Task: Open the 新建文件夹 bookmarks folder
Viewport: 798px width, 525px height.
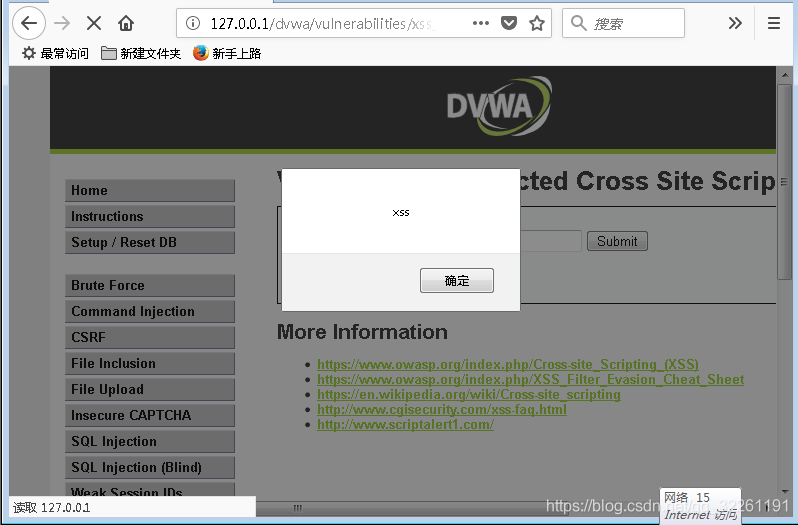Action: [x=140, y=53]
